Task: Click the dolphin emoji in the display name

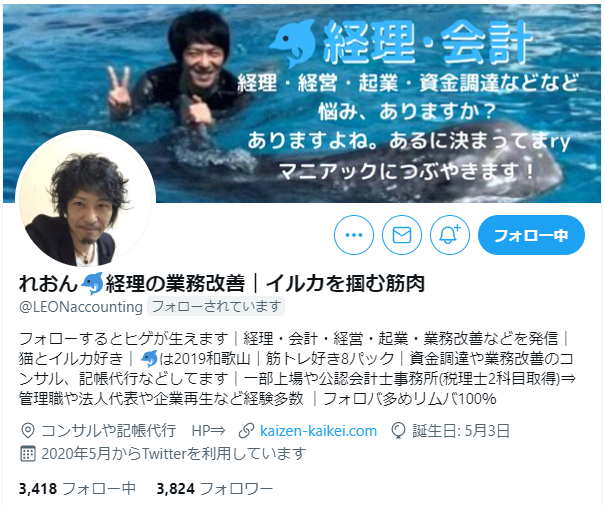Action: coord(92,284)
